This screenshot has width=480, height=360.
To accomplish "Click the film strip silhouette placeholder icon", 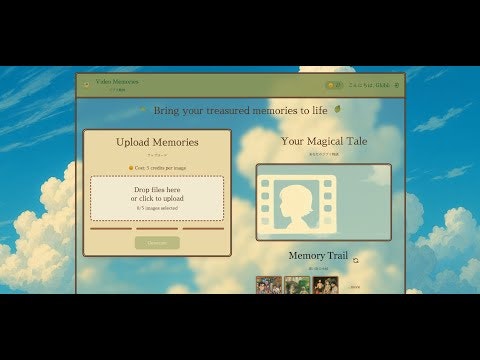I will (297, 204).
